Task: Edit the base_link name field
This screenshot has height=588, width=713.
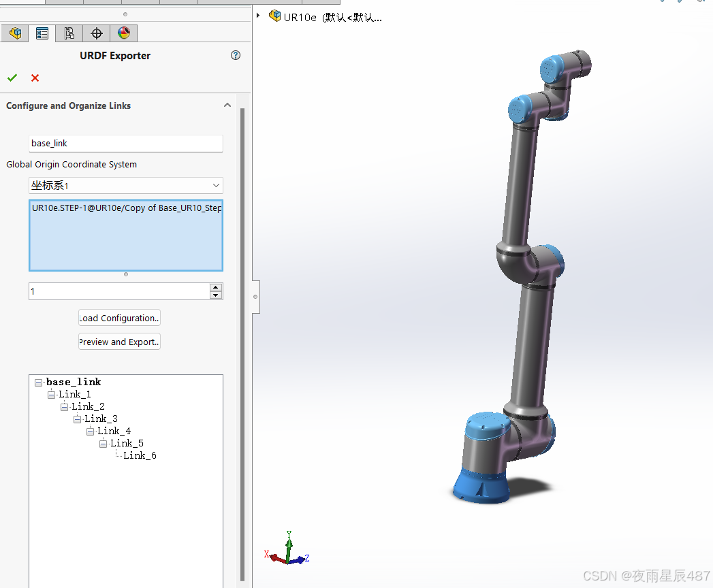Action: [x=125, y=143]
